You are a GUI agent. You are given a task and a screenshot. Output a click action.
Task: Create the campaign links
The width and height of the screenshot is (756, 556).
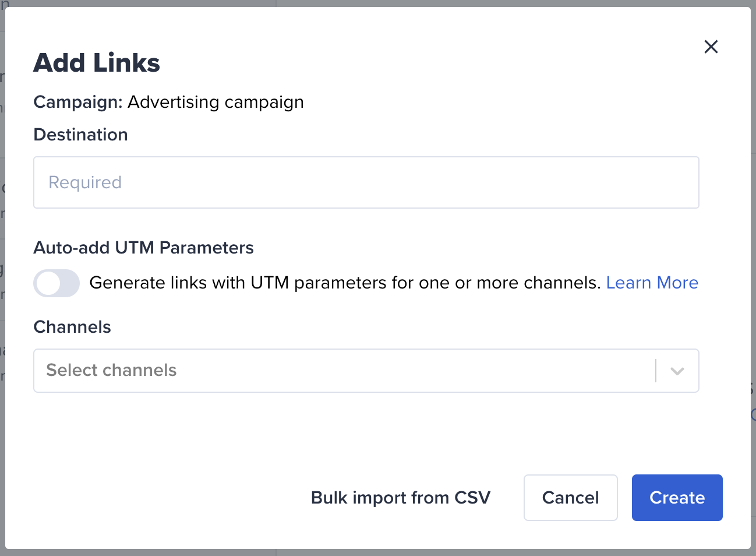677,497
